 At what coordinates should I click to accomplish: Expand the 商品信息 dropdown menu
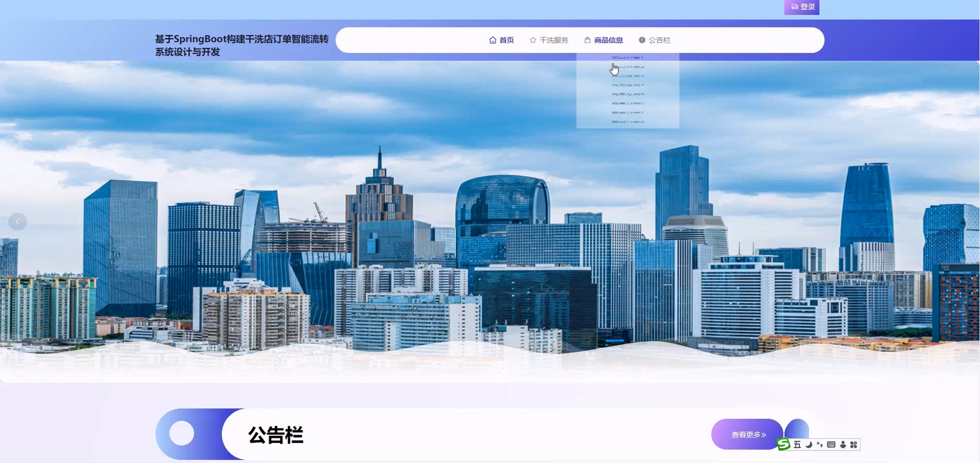point(608,40)
